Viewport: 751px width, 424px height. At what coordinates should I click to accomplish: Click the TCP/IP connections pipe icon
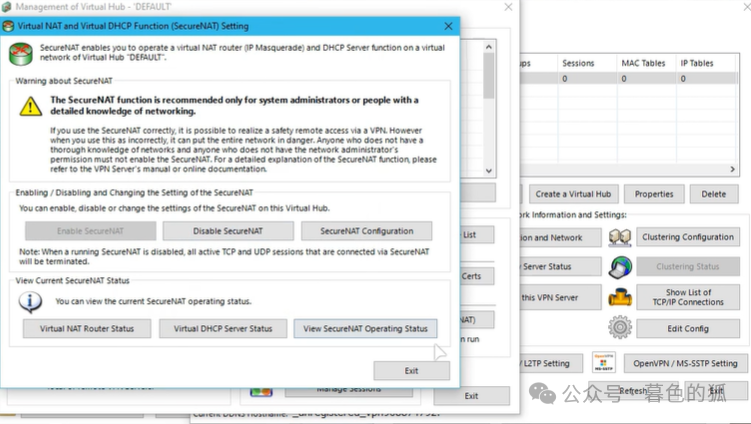(x=620, y=297)
